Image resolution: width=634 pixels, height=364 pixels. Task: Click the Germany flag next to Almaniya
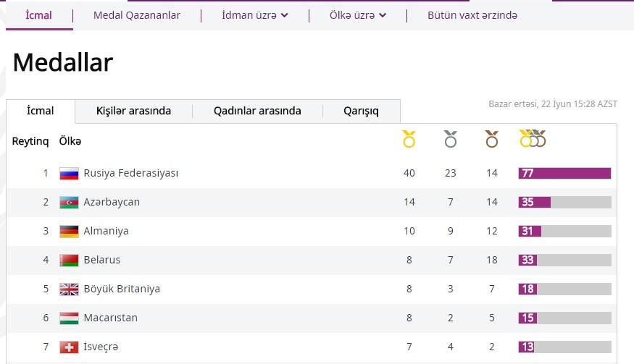pos(69,232)
